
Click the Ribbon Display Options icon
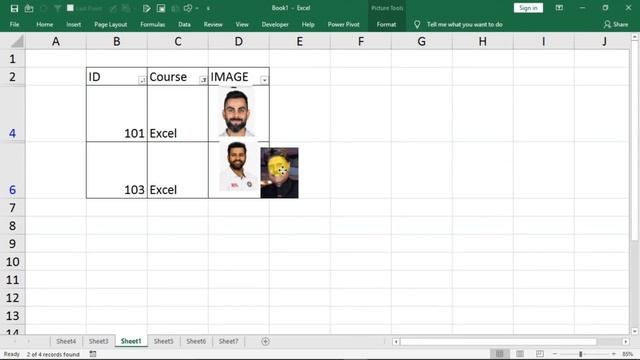pos(559,8)
